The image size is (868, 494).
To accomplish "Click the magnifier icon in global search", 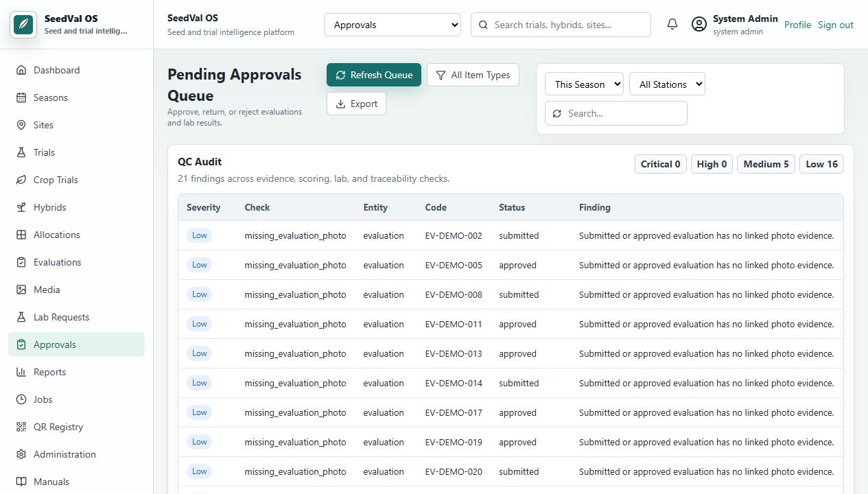I will [x=483, y=25].
